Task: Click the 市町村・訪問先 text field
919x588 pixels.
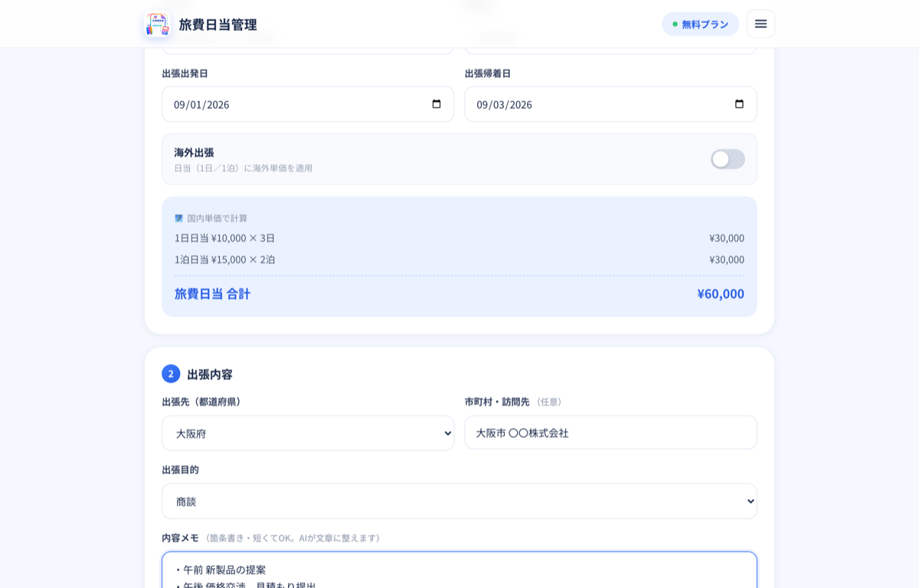Action: point(611,433)
